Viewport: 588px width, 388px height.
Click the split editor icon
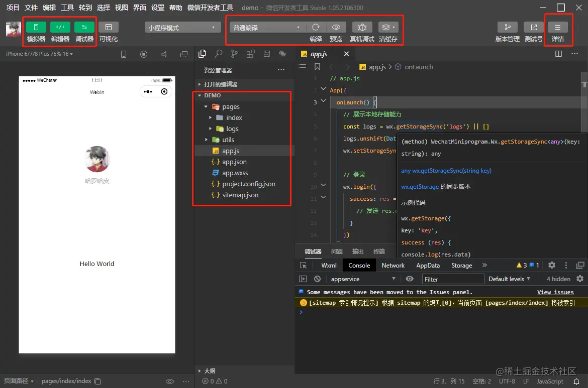tap(558, 54)
